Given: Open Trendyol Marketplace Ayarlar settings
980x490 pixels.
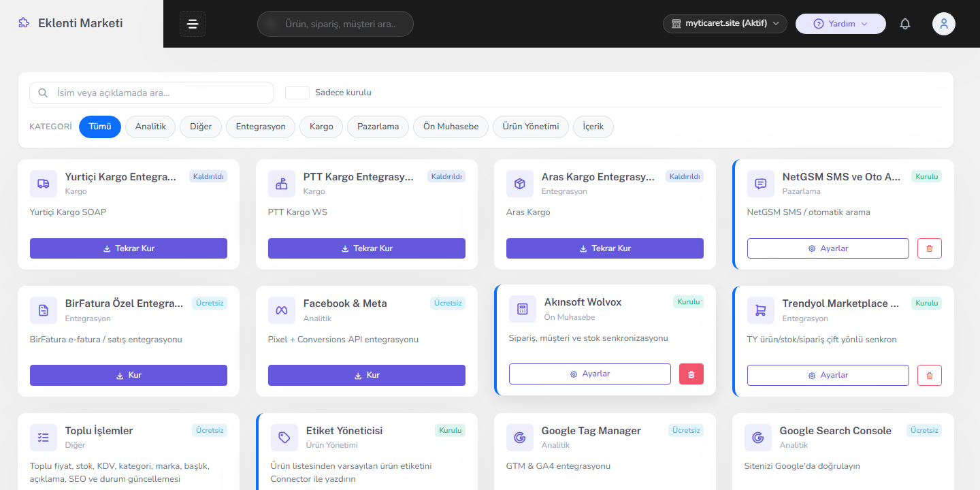Looking at the screenshot, I should (x=828, y=375).
